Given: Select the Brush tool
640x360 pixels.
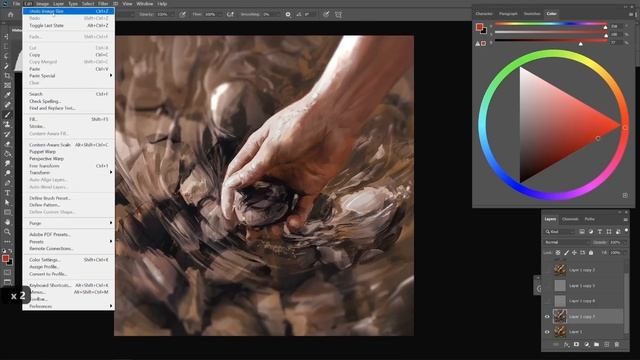Looking at the screenshot, I should pos(7,115).
